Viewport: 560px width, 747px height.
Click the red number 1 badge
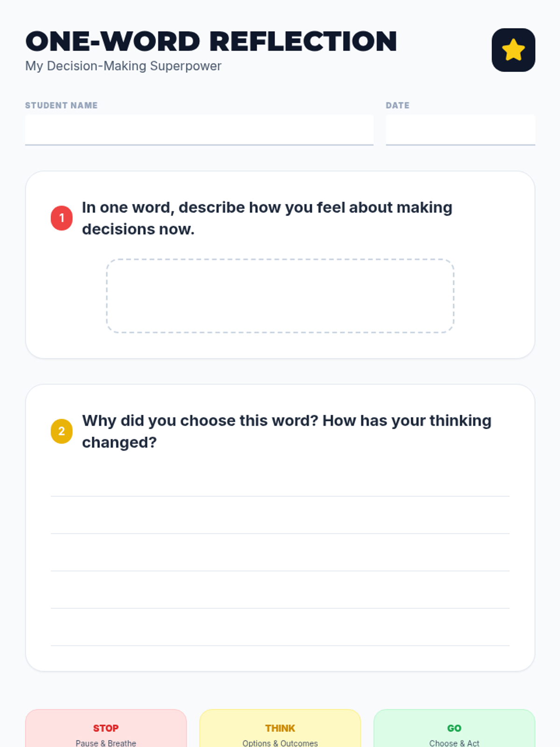(x=62, y=218)
